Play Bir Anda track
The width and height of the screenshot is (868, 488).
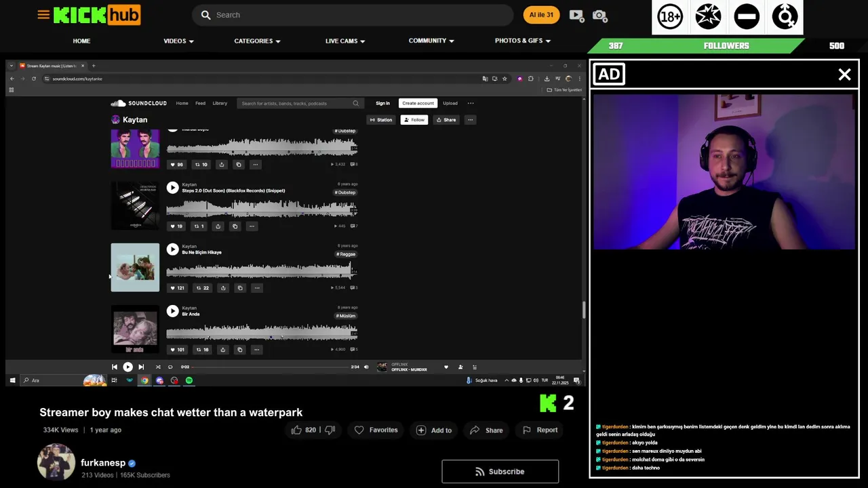pyautogui.click(x=172, y=311)
